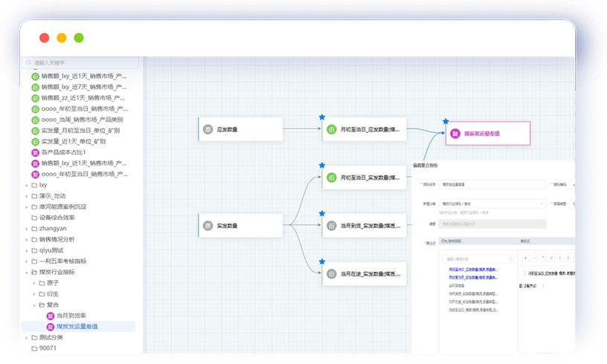Click the purple icon beside 各产品成本占比1
The height and width of the screenshot is (364, 607).
coord(35,152)
